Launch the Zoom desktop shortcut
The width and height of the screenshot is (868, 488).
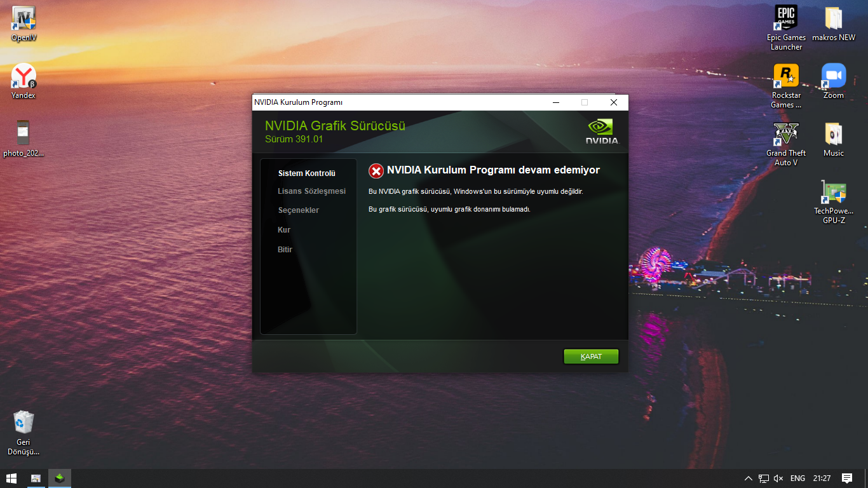834,81
